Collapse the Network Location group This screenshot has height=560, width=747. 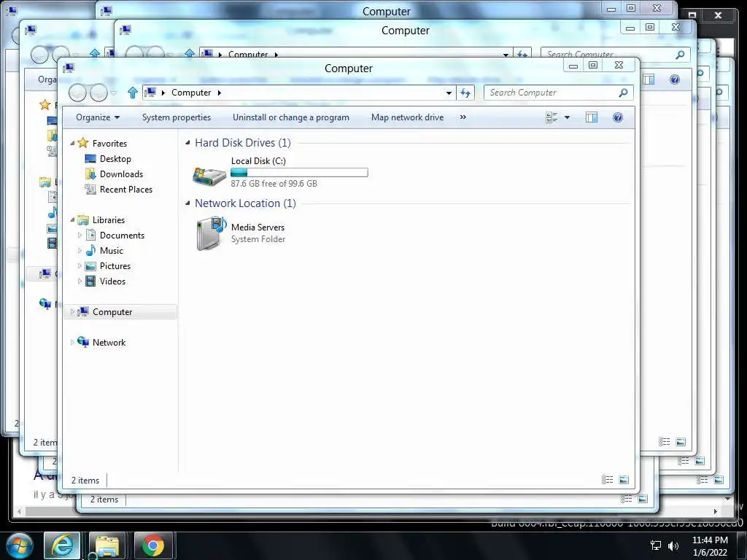(x=187, y=203)
